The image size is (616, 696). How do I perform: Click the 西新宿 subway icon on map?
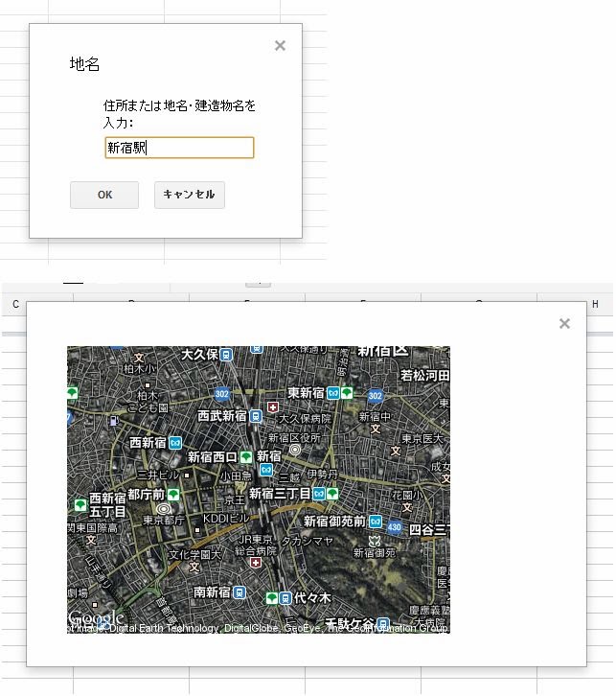pyautogui.click(x=175, y=443)
